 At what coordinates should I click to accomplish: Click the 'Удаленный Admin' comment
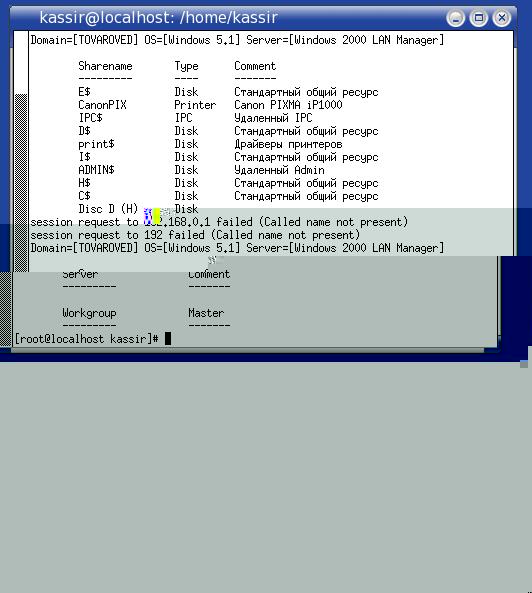coord(279,170)
